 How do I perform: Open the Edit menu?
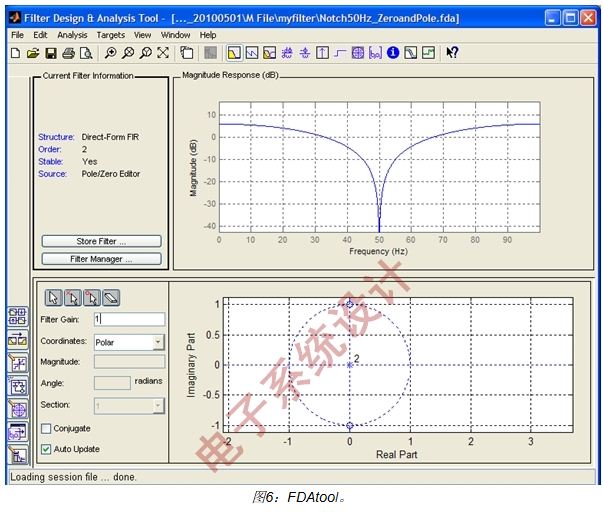coord(40,35)
